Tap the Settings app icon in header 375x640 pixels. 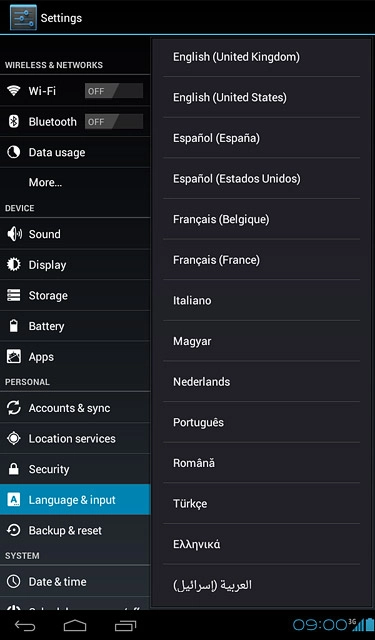23,18
